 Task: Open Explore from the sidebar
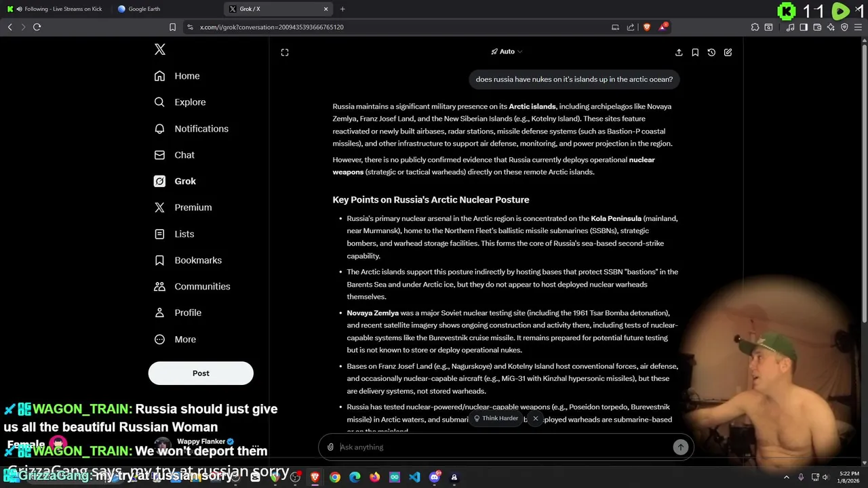coord(180,102)
